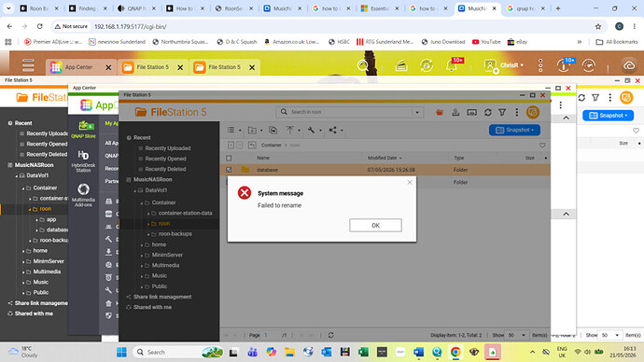Close the System message dialog with the X
Image resolution: width=644 pixels, height=362 pixels.
point(410,182)
